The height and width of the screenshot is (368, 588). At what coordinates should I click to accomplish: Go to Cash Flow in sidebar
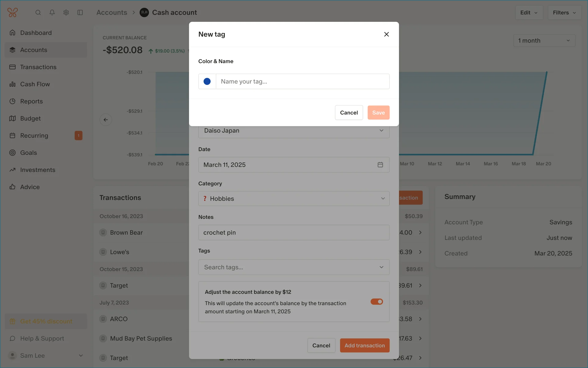click(x=35, y=84)
